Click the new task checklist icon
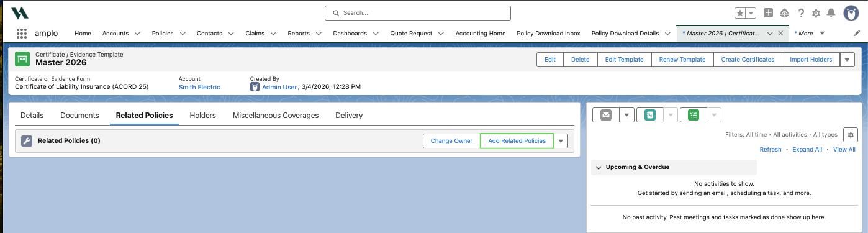This screenshot has height=233, width=868. coord(694,115)
